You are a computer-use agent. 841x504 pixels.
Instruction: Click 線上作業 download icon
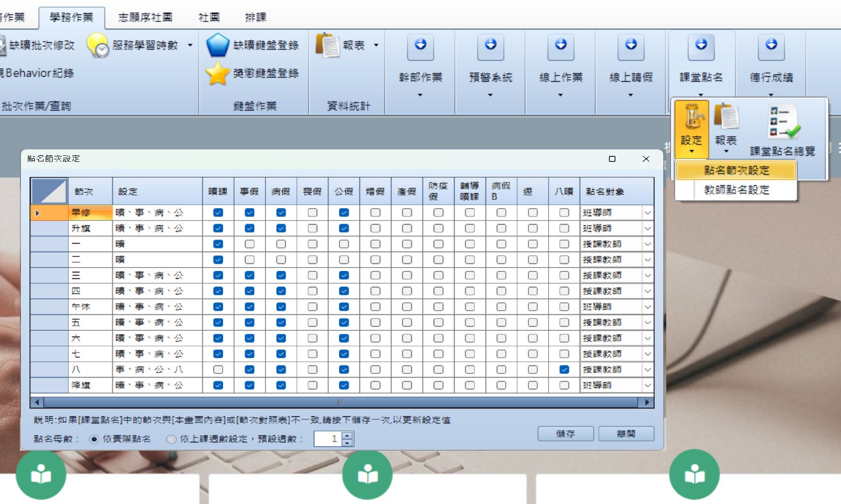(x=561, y=47)
